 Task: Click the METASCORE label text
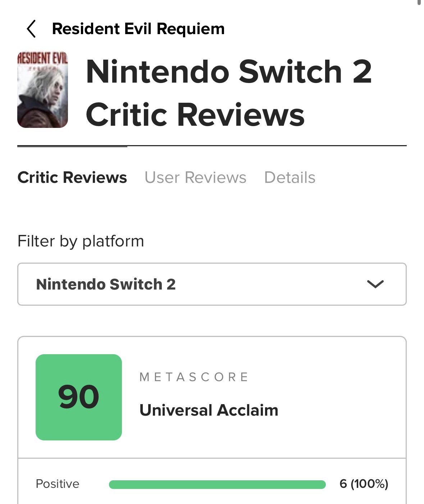194,377
